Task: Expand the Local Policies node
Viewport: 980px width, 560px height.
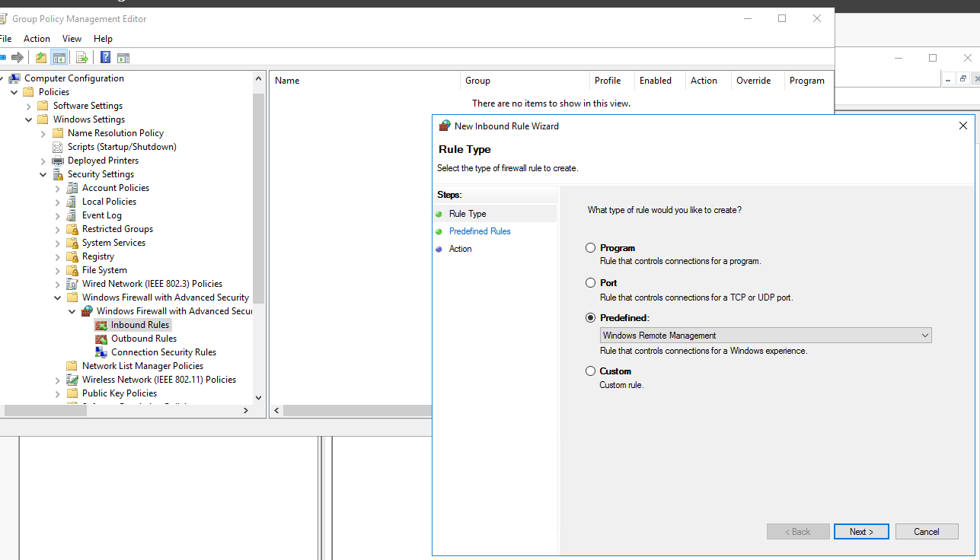Action: [58, 202]
